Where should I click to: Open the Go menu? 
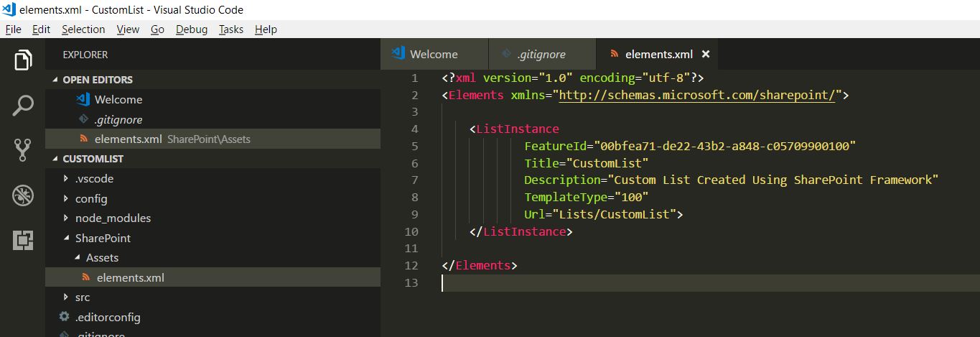(x=158, y=29)
